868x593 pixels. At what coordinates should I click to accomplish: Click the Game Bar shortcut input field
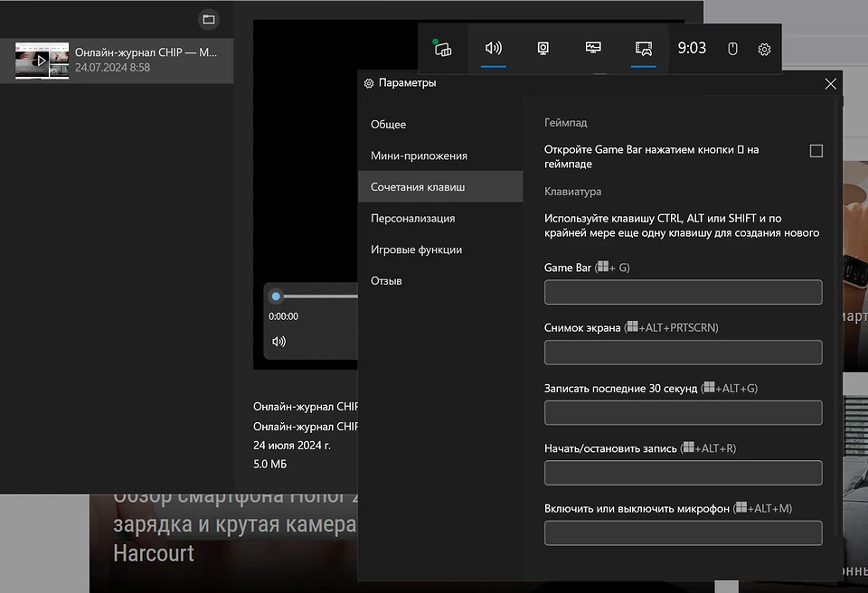(x=683, y=292)
